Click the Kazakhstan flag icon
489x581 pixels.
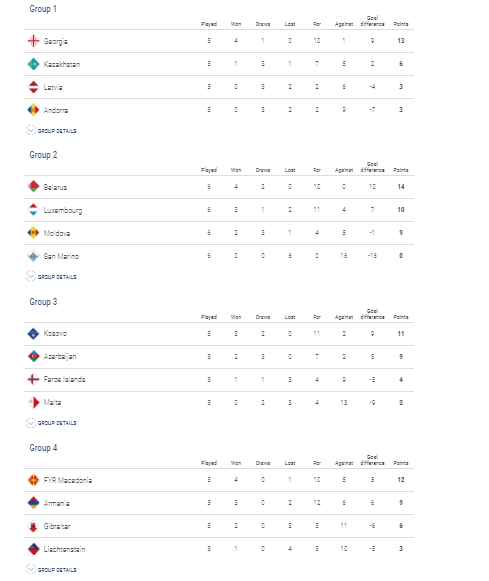tap(33, 64)
